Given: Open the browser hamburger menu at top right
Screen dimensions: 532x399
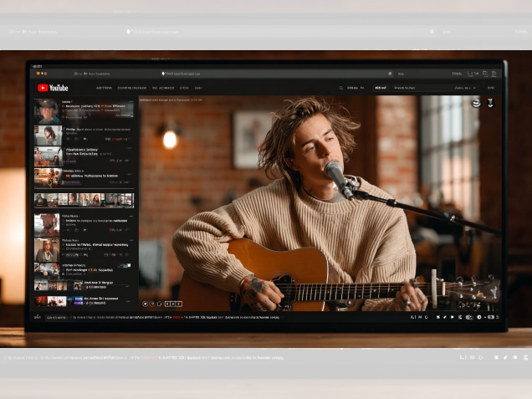Looking at the screenshot, I should click(x=494, y=74).
